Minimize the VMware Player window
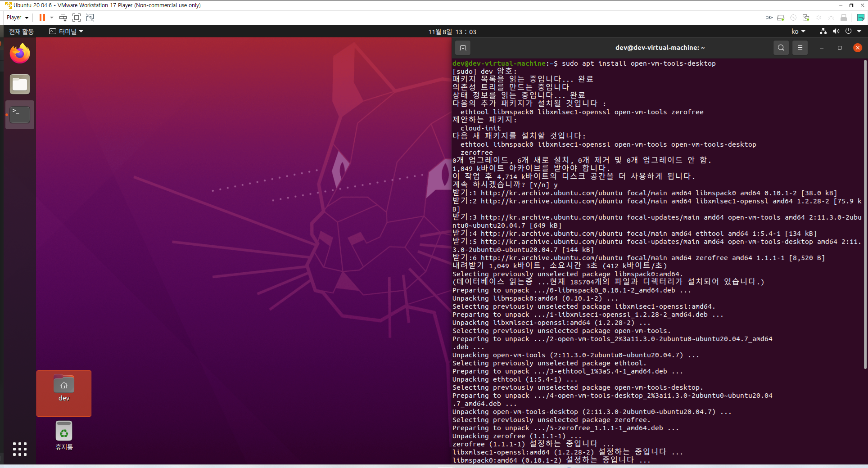868x468 pixels. 841,5
